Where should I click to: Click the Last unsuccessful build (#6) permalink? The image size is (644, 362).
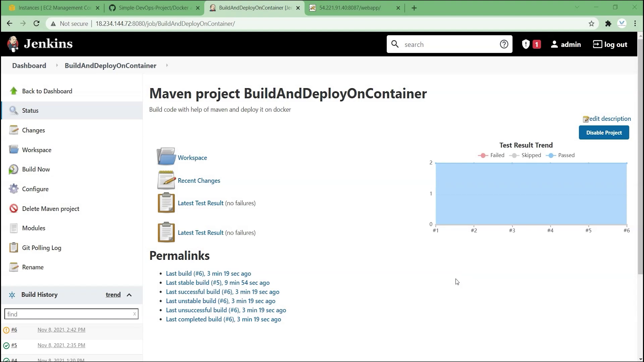tap(226, 310)
